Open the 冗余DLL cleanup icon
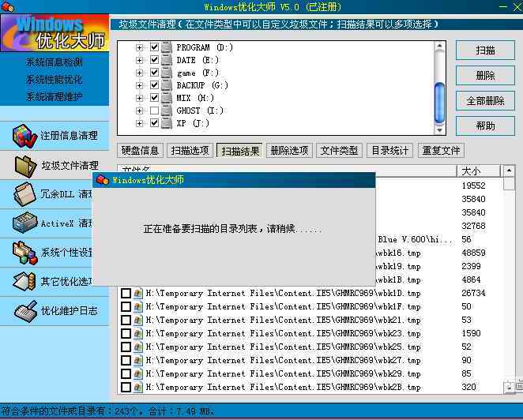 click(24, 194)
